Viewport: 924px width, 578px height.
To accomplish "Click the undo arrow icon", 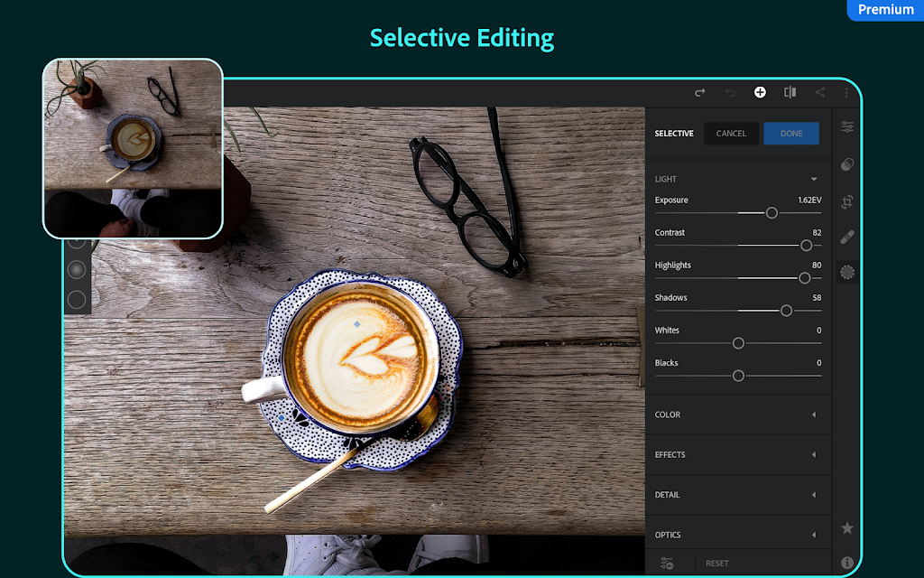I will pos(730,93).
